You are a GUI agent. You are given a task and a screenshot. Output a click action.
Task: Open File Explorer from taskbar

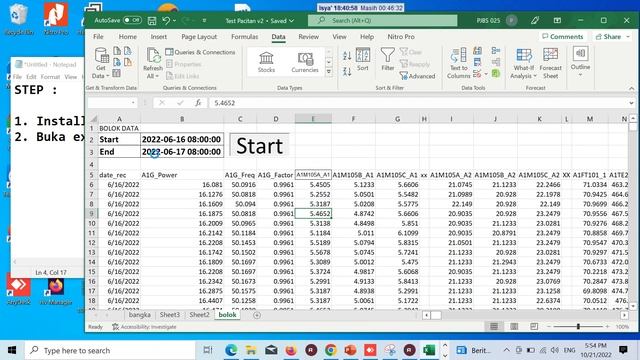[251, 350]
